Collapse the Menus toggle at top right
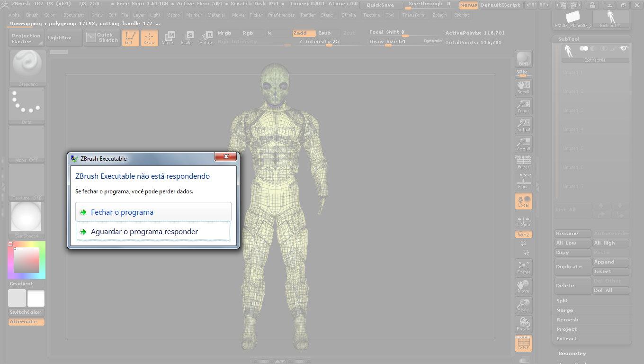The width and height of the screenshot is (644, 364). point(468,5)
